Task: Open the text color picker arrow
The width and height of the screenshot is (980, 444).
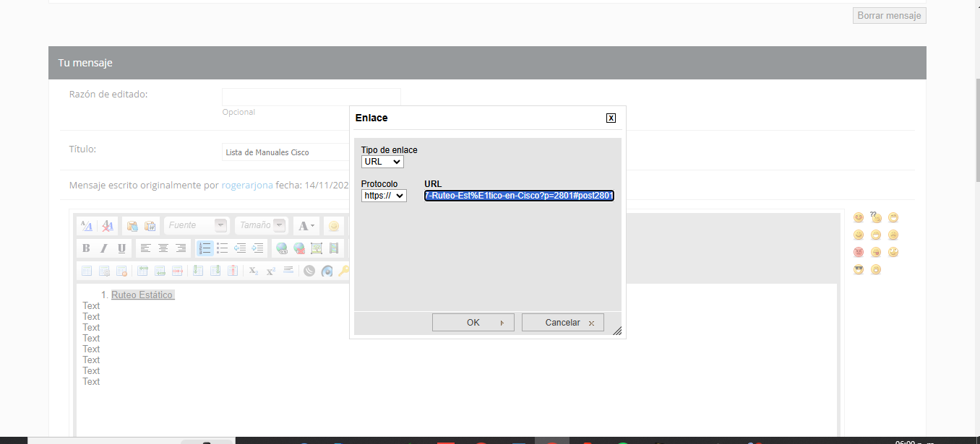Action: pos(312,226)
